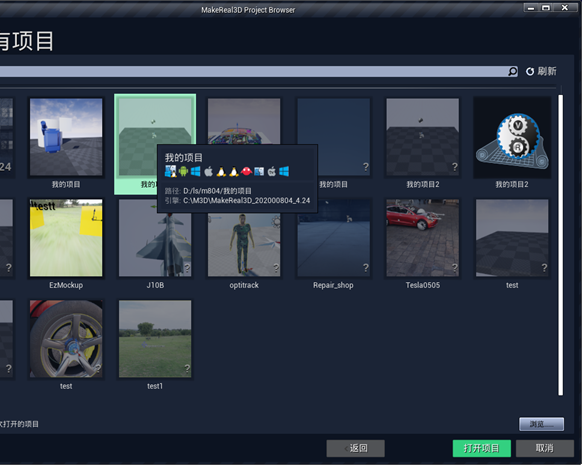Select the EzMockup project
The height and width of the screenshot is (465, 582).
(66, 244)
